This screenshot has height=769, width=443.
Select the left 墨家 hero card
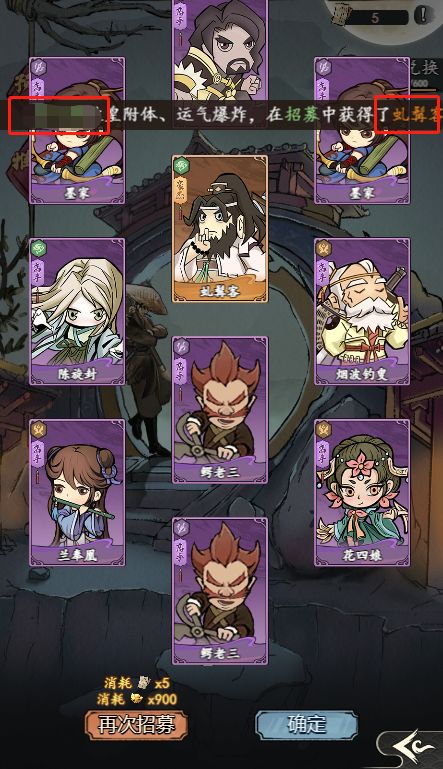click(x=77, y=130)
